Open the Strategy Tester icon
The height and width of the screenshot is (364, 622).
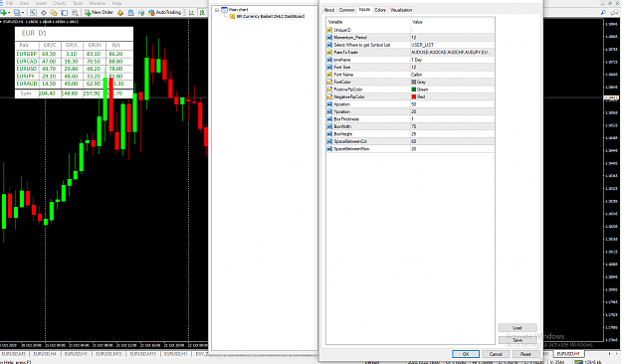[x=75, y=13]
